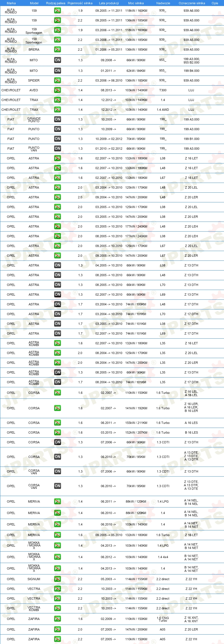Click the Opis column header

click(x=215, y=3)
